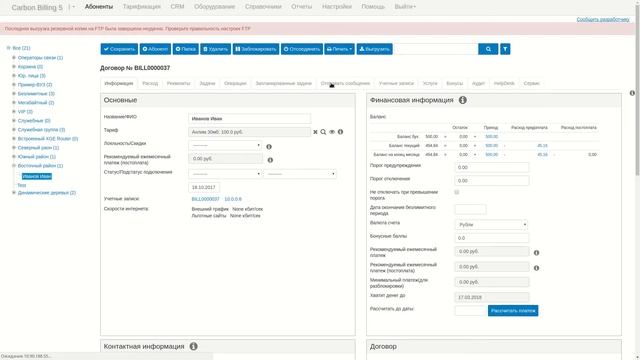Click the Отсоединить button
The width and height of the screenshot is (640, 360).
point(302,49)
